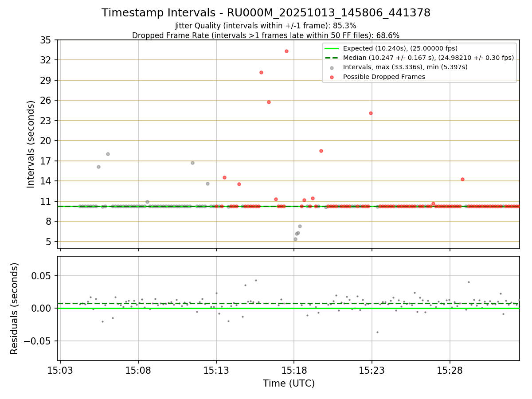Click the red point near 18.5 seconds
The width and height of the screenshot is (532, 399).
321,151
